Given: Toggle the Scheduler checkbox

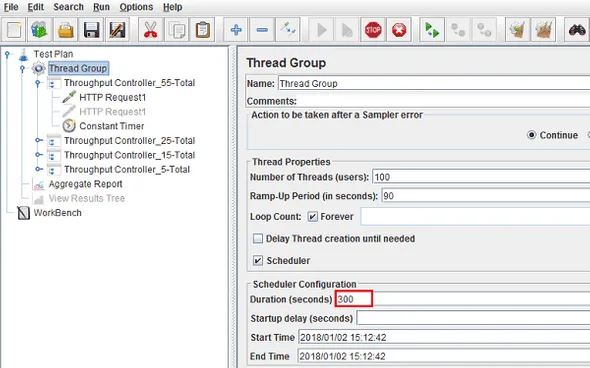Looking at the screenshot, I should [258, 260].
